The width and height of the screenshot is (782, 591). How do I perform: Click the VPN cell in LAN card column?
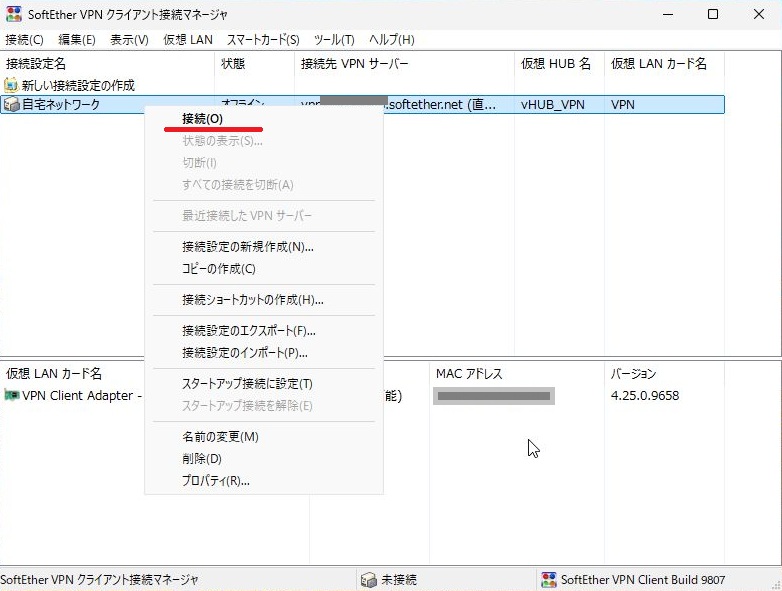(x=622, y=105)
